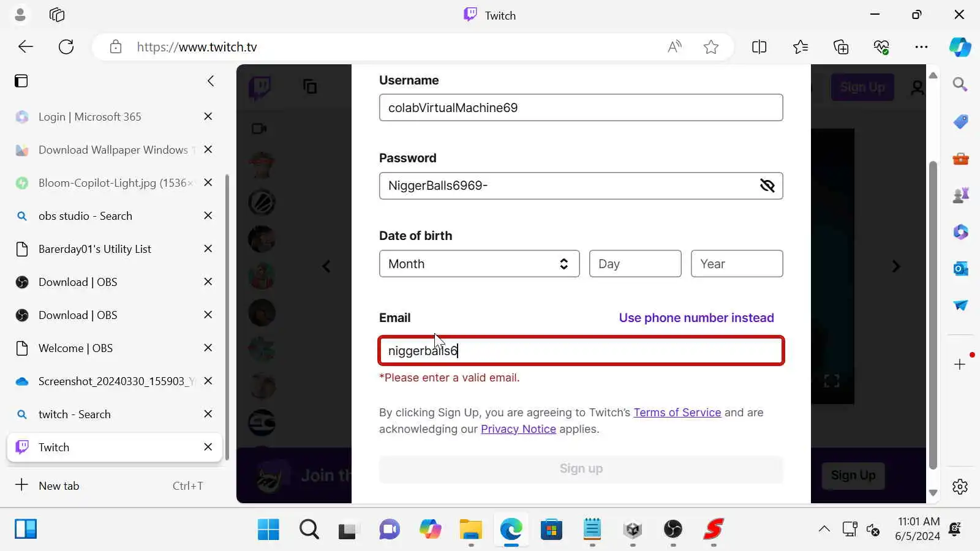Open Microsoft Store from taskbar
980x551 pixels.
551,530
